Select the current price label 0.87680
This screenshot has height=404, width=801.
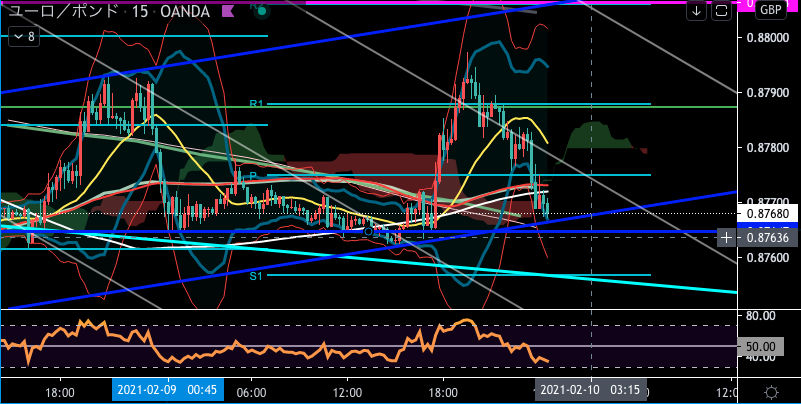click(765, 213)
